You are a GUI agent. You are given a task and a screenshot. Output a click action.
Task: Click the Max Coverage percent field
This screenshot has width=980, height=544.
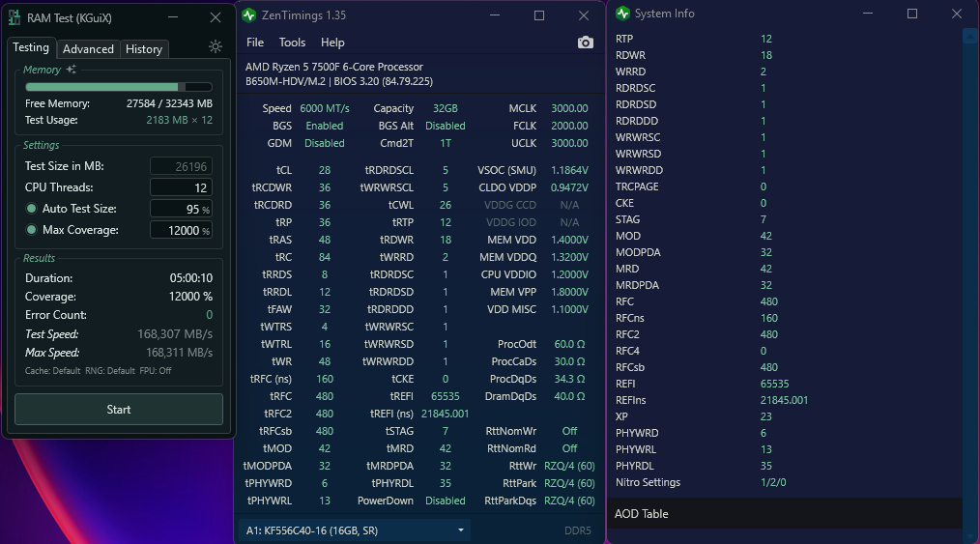click(182, 230)
